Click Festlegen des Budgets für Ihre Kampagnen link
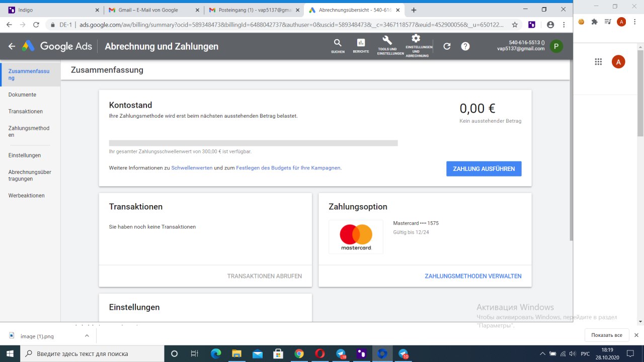The height and width of the screenshot is (362, 644). [x=288, y=168]
